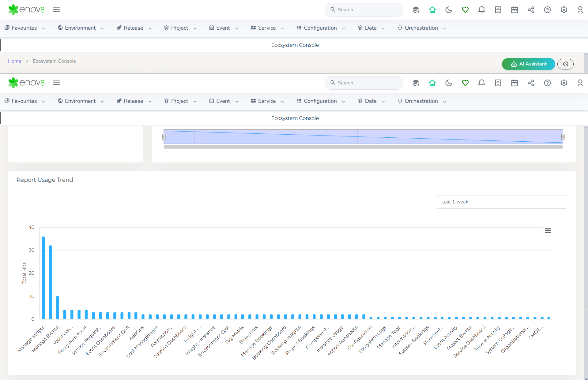Click database add icon in lower header
The image size is (588, 380).
coord(416,83)
